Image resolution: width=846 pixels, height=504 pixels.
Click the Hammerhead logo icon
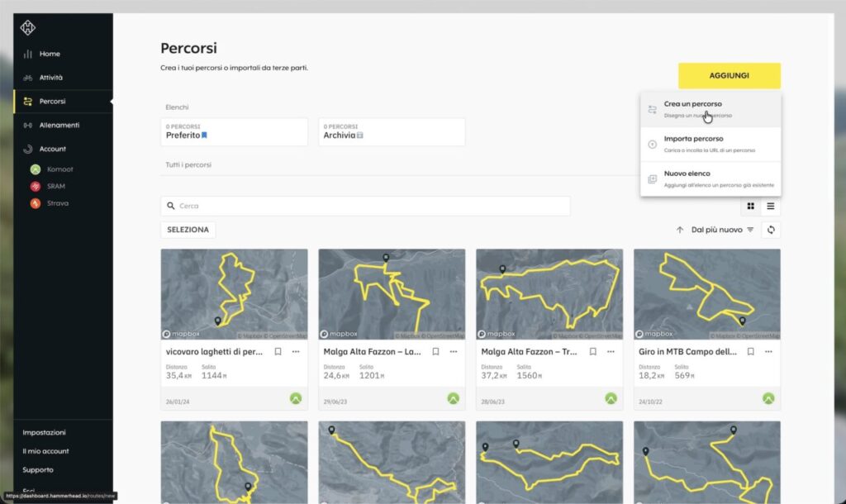28,27
